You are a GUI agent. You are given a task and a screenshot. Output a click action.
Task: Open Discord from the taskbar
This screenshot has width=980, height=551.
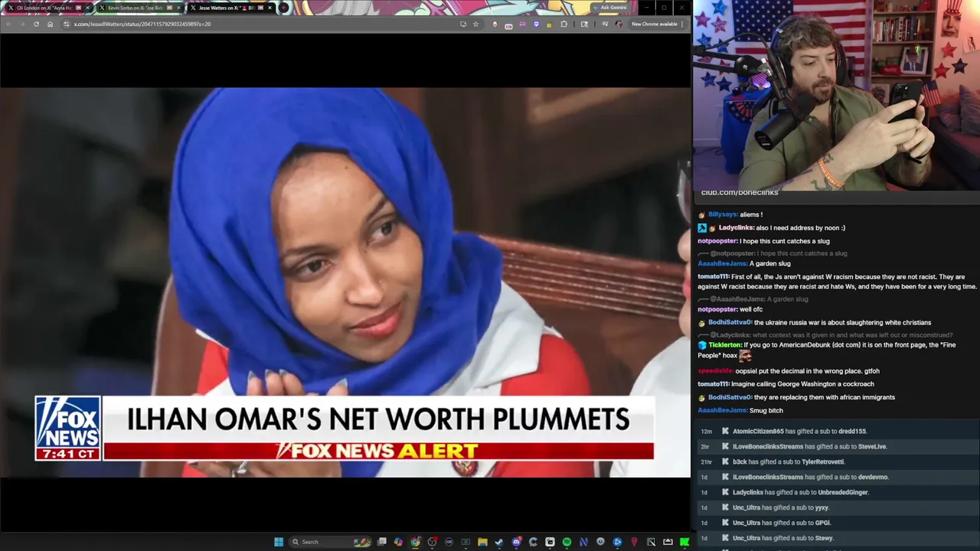pyautogui.click(x=517, y=542)
